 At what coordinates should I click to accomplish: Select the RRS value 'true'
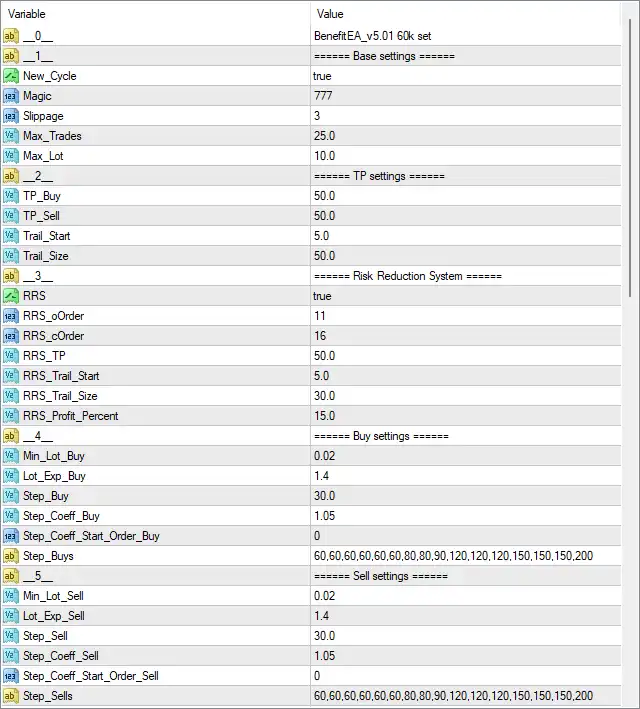(x=322, y=296)
